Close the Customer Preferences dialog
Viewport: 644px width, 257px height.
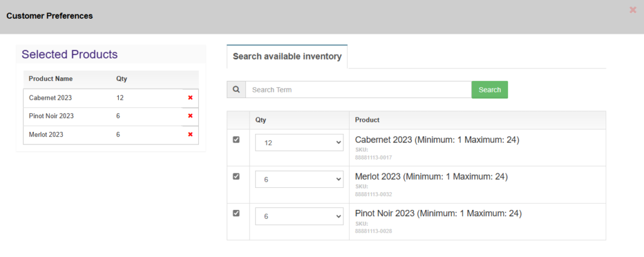633,10
